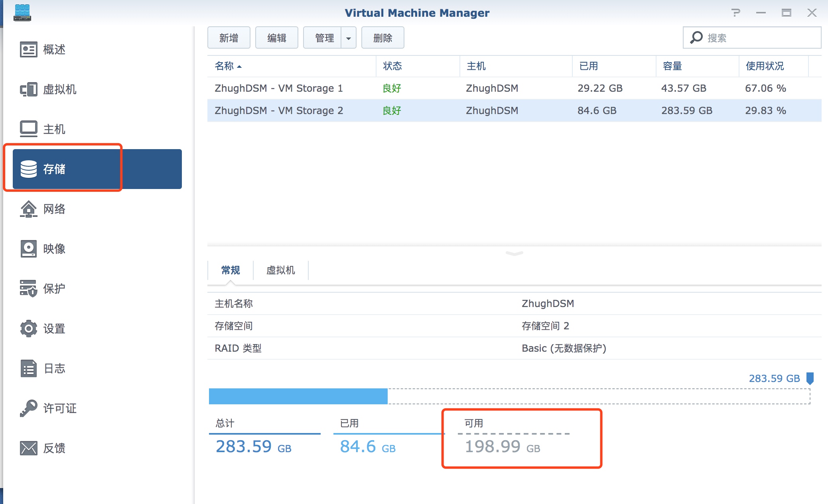
Task: Open the 映像 image disk icon
Action: click(28, 249)
